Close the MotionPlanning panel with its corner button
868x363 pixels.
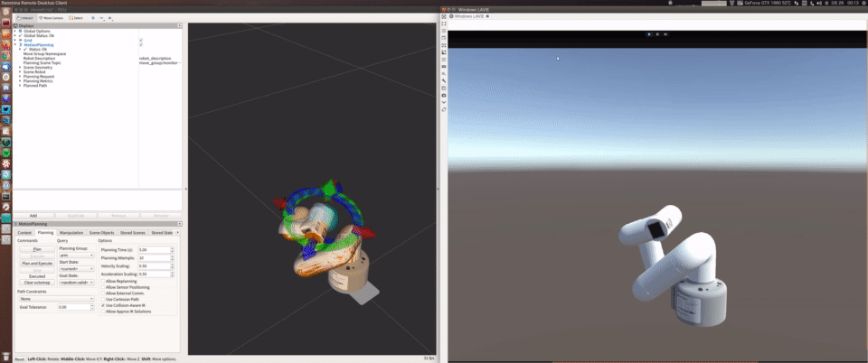179,224
